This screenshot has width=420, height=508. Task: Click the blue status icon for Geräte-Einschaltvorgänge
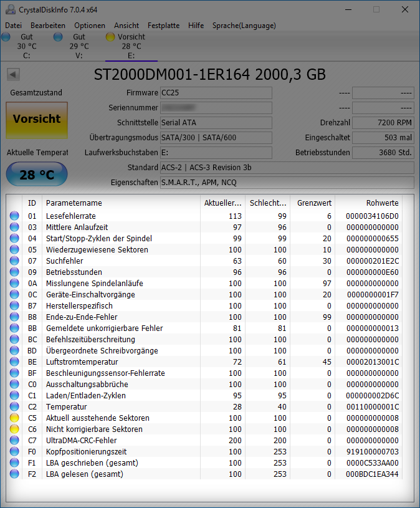pyautogui.click(x=14, y=294)
